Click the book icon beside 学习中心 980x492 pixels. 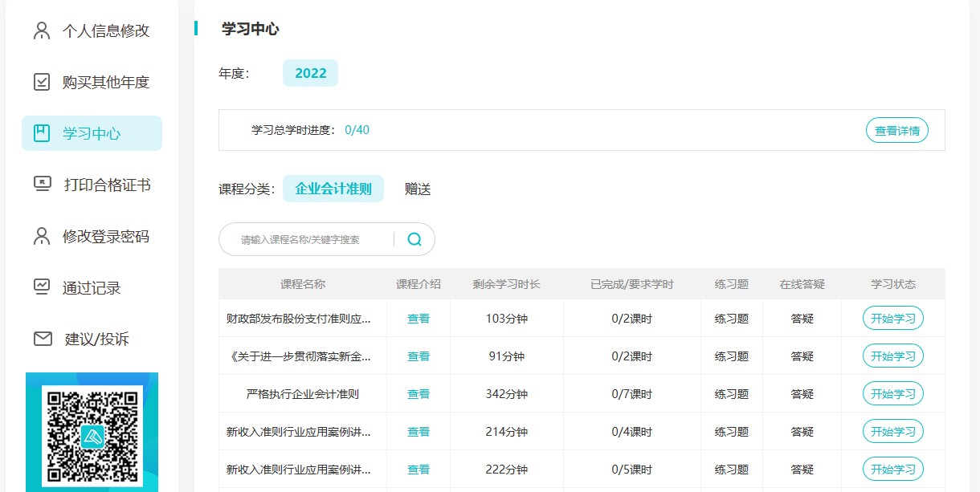pos(42,133)
